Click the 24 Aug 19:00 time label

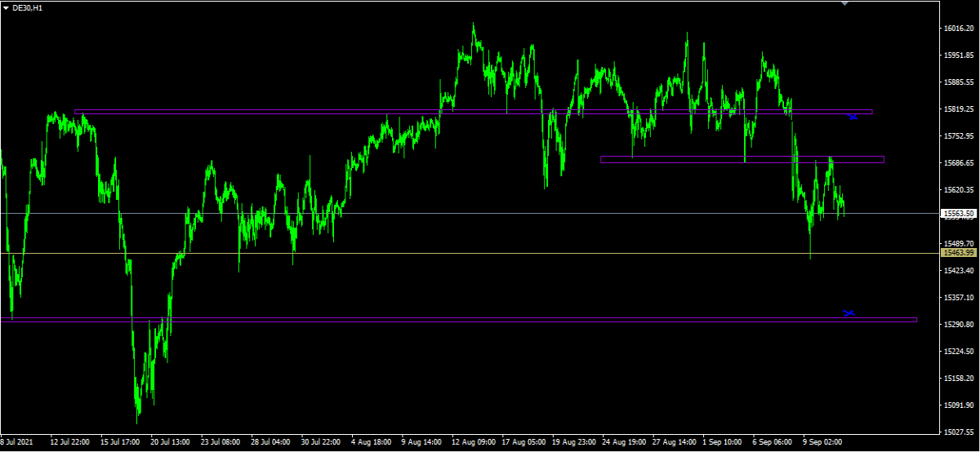[624, 442]
